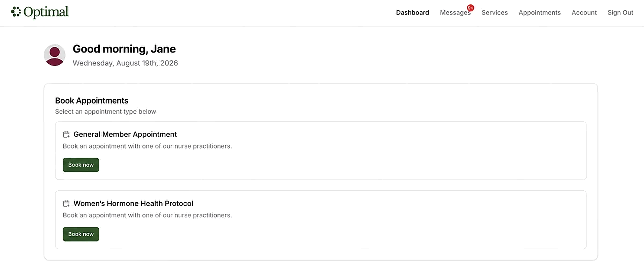Click the date 'Wednesday, August 19th, 2026'
The image size is (644, 266).
pyautogui.click(x=125, y=63)
